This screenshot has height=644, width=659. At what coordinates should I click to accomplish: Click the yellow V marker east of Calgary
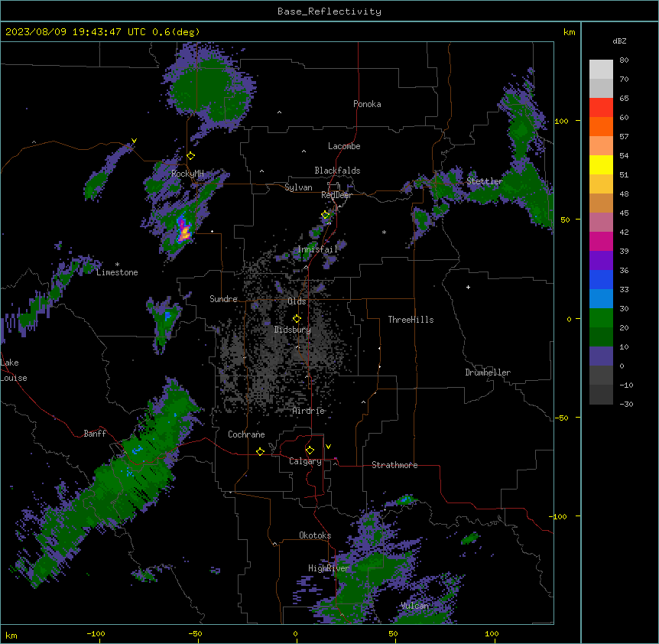(x=328, y=447)
